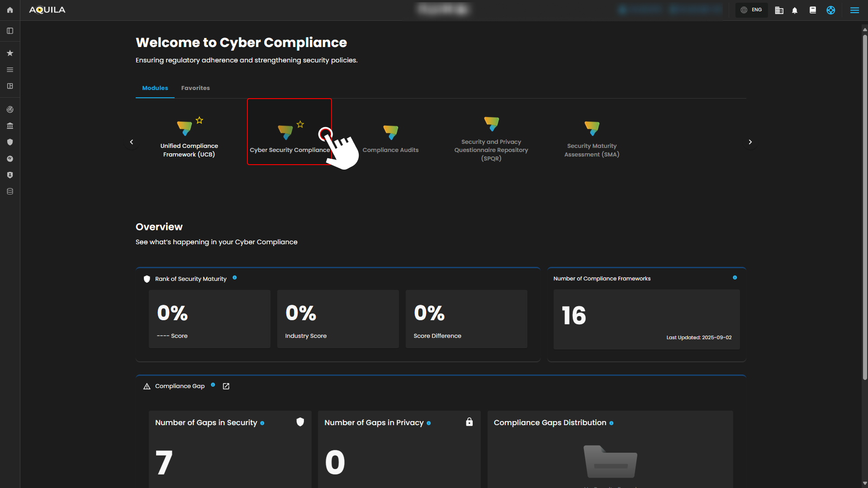Viewport: 868px width, 488px height.
Task: Click the blue help lifebuoy icon
Action: coord(831,10)
